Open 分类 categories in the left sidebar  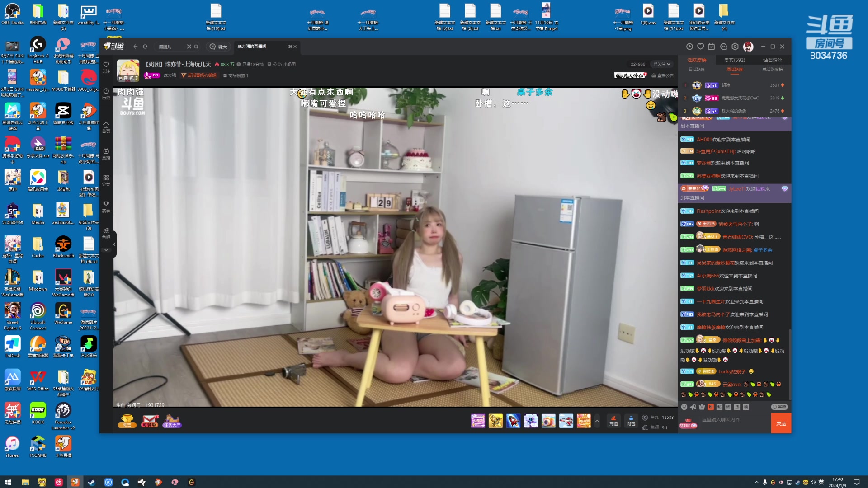tap(106, 180)
